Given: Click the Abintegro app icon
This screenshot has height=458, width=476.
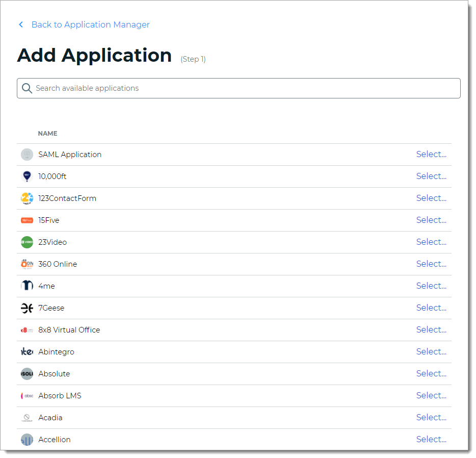Looking at the screenshot, I should click(x=27, y=351).
